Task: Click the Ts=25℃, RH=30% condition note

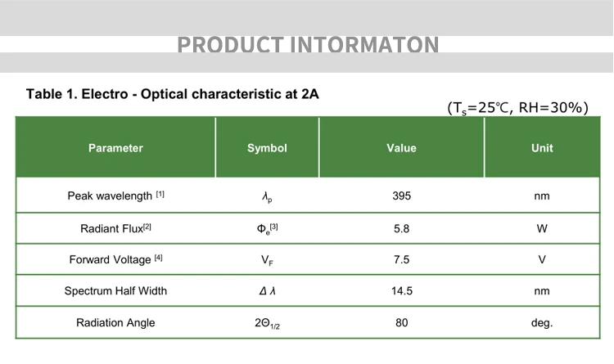Action: click(x=517, y=107)
